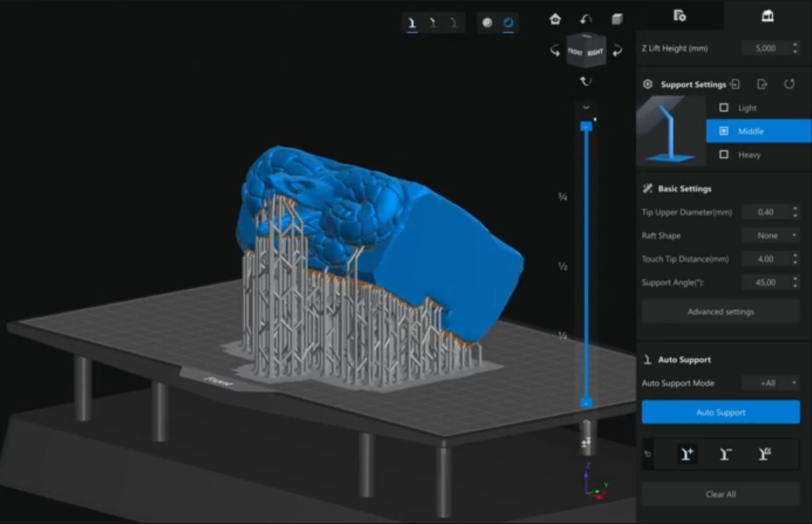812x524 pixels.
Task: Select the third support display mode icon
Action: (x=453, y=23)
